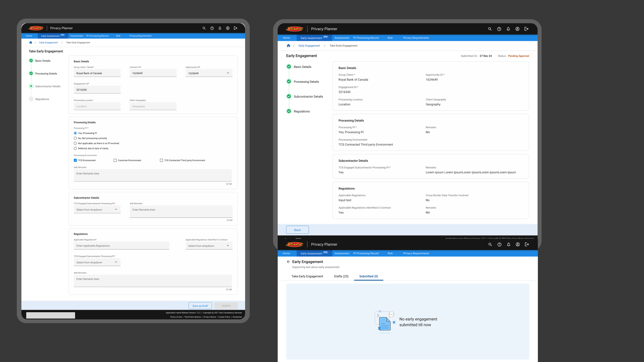
Task: Click notification bell in bottom-right panel header
Action: coord(508,244)
